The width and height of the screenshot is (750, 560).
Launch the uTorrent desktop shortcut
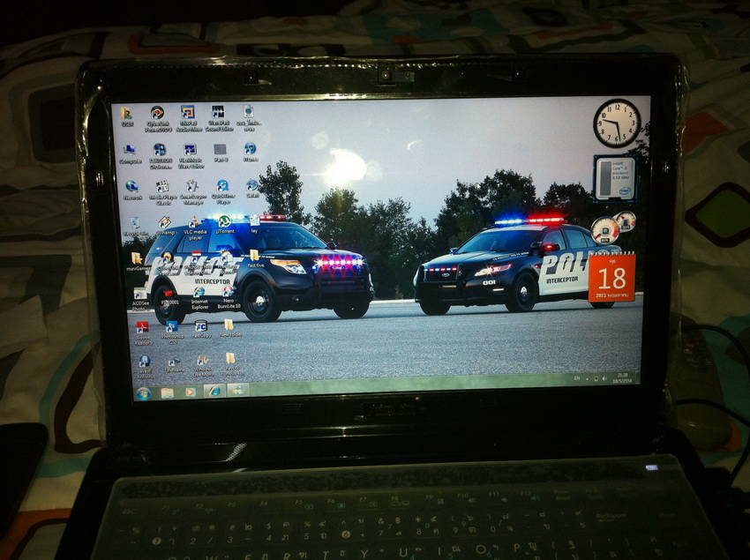coord(225,222)
